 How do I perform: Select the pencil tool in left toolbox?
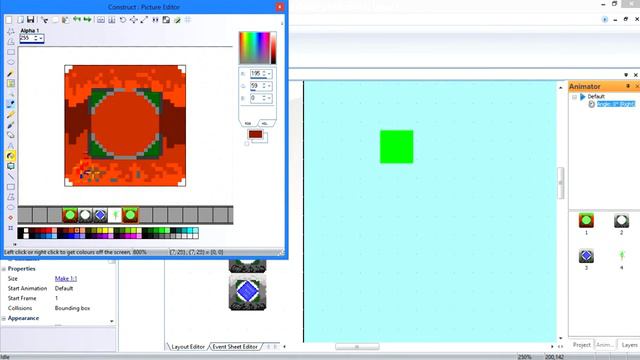click(x=11, y=73)
